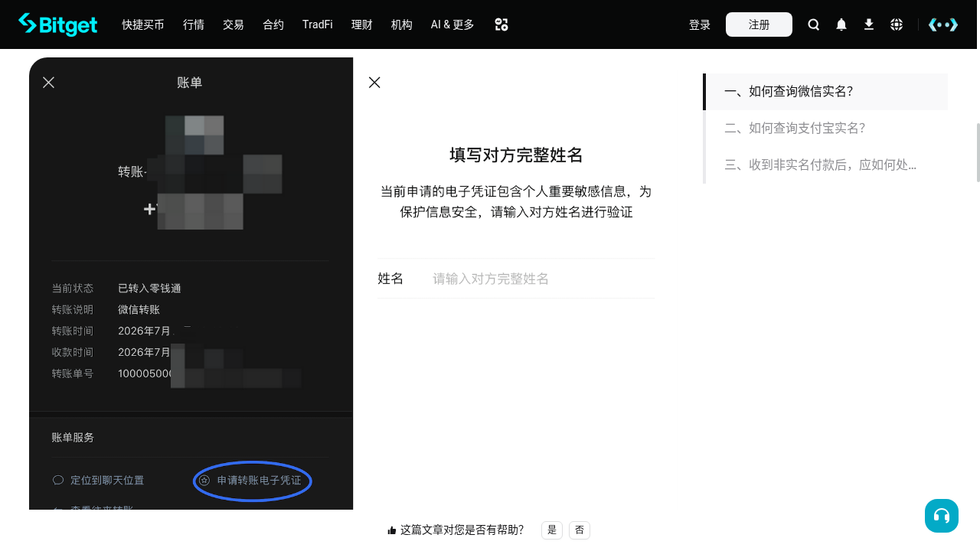Click the 微信转账 description value
Image resolution: width=980 pixels, height=551 pixels.
(x=139, y=310)
